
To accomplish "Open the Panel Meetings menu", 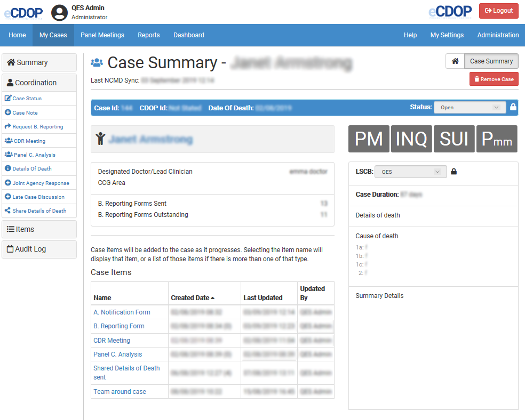I will click(102, 35).
